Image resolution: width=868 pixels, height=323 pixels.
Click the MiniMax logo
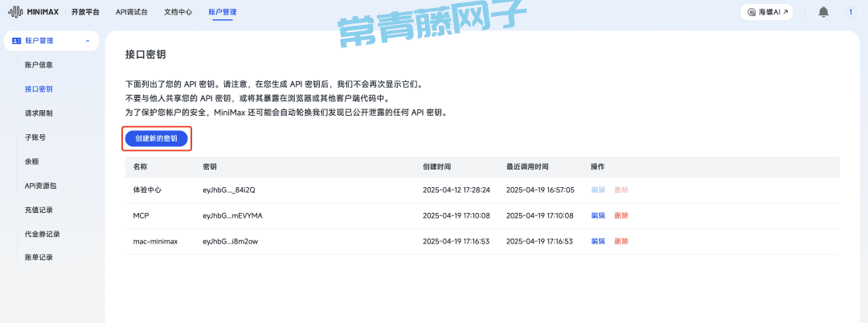(x=35, y=11)
